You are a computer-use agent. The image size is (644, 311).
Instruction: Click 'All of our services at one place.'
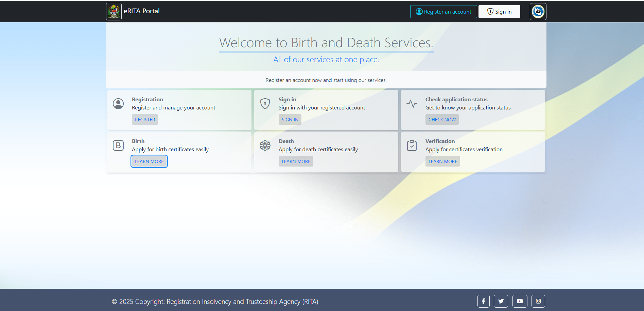point(326,59)
